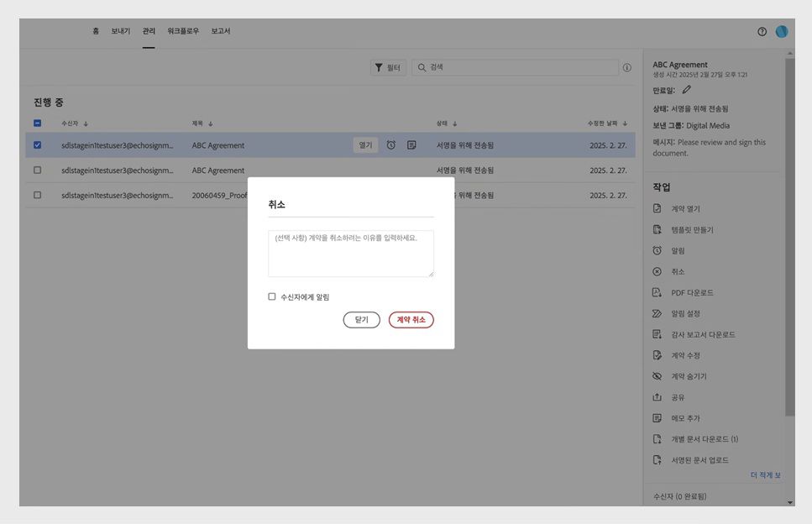This screenshot has height=524, width=812.
Task: Click 공유 share icon
Action: pyautogui.click(x=657, y=397)
